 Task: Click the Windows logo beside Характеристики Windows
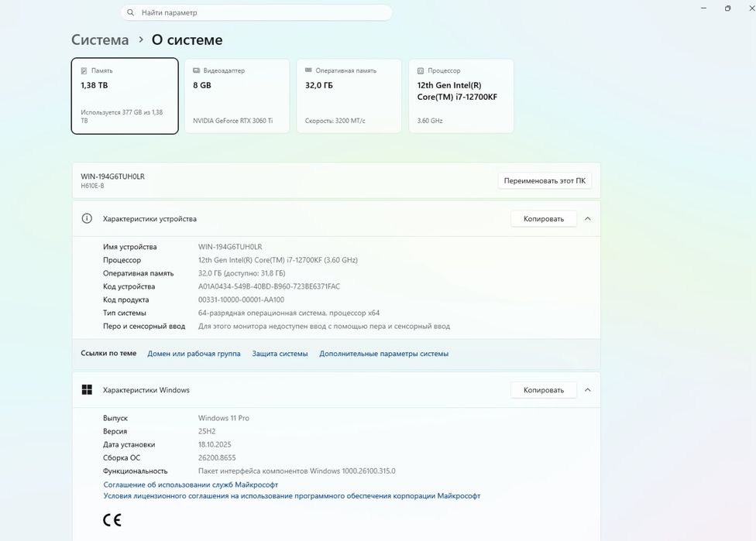click(87, 390)
